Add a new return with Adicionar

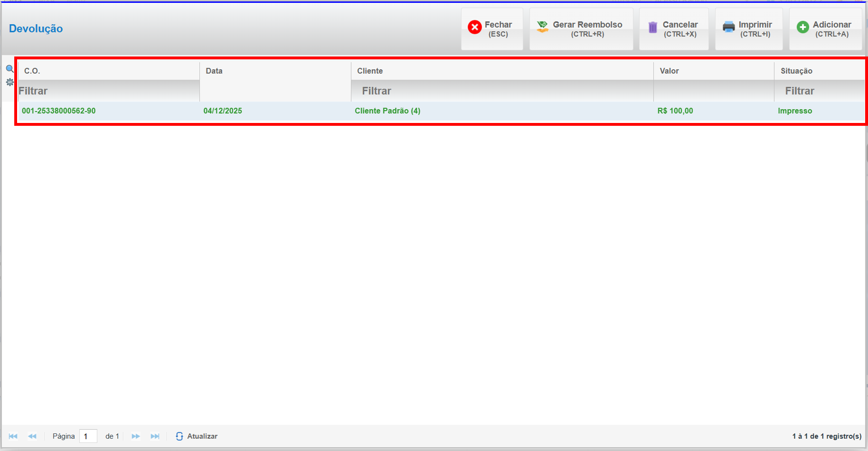coord(825,29)
